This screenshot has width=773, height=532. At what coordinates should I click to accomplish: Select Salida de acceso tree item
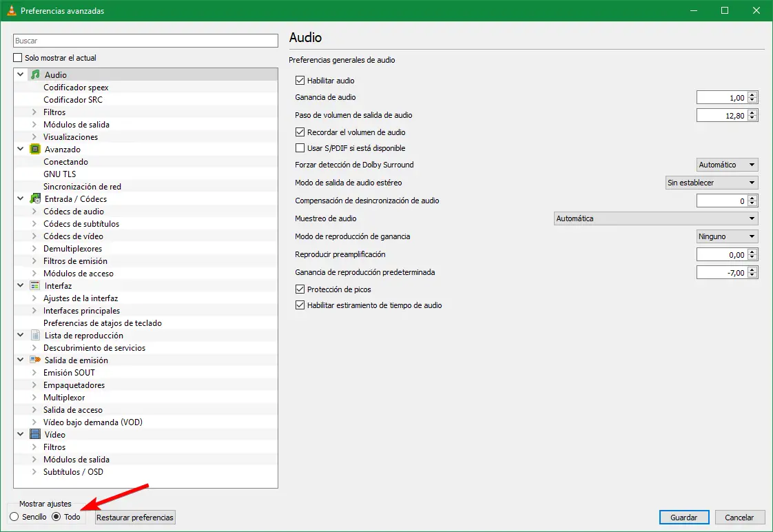pos(73,410)
